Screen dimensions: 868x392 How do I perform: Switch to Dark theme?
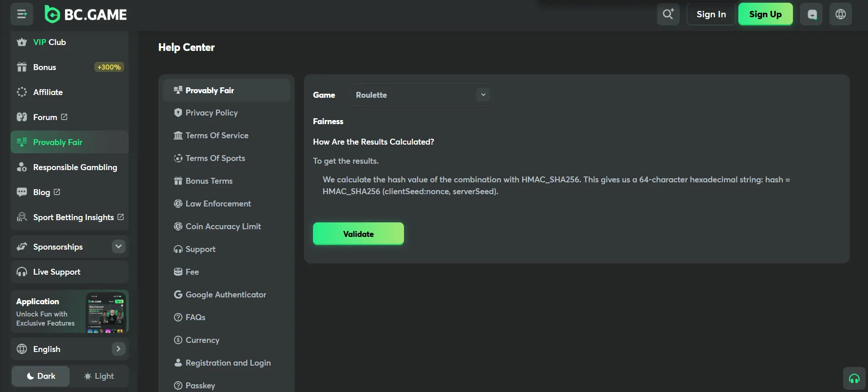pyautogui.click(x=41, y=376)
